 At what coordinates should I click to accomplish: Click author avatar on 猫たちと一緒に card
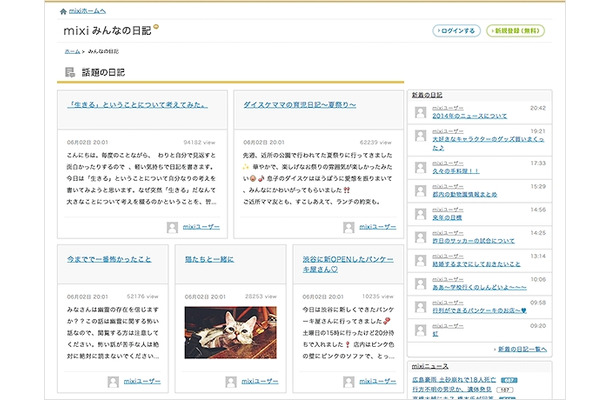pos(231,382)
